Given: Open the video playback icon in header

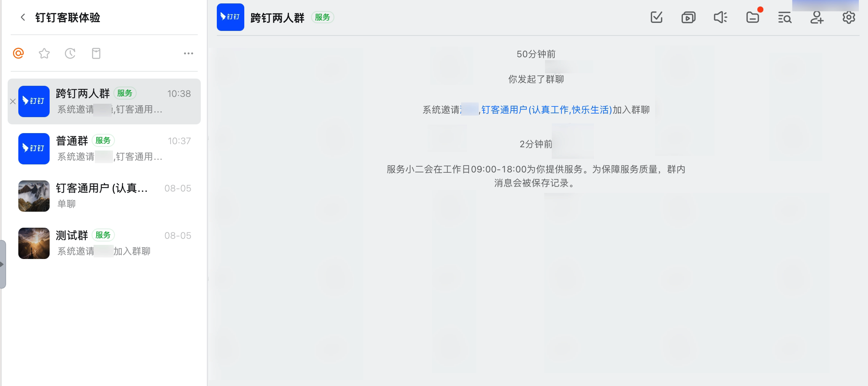Looking at the screenshot, I should (x=689, y=18).
